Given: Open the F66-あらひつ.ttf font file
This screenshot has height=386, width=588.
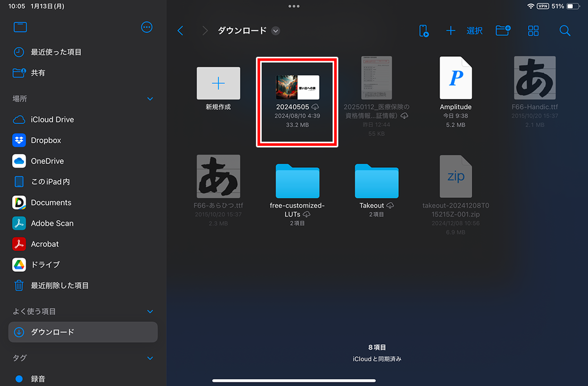Looking at the screenshot, I should click(218, 176).
